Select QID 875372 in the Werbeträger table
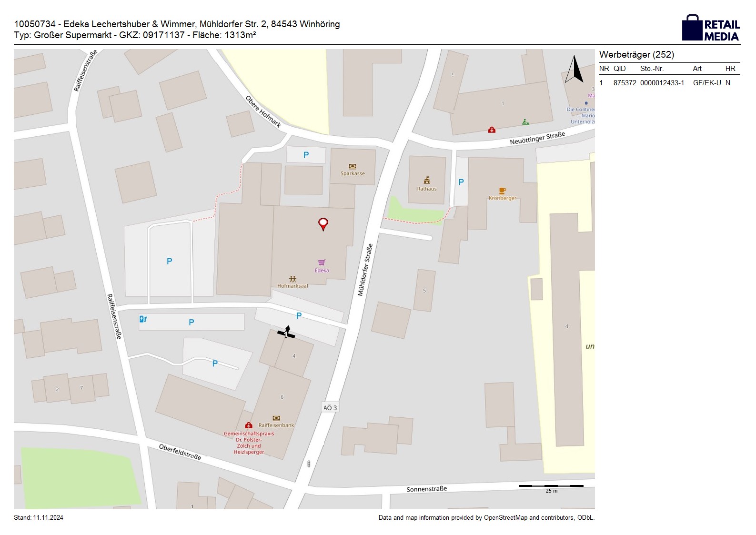This screenshot has width=756, height=535. click(625, 83)
